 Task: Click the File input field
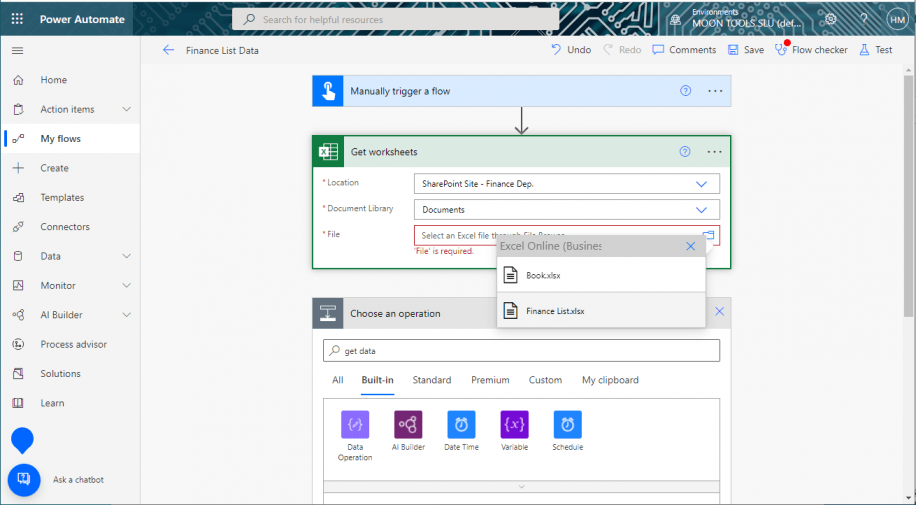pyautogui.click(x=567, y=236)
